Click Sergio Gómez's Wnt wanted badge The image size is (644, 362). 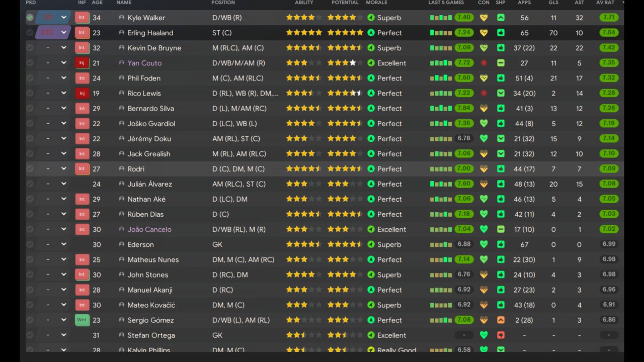tap(82, 320)
